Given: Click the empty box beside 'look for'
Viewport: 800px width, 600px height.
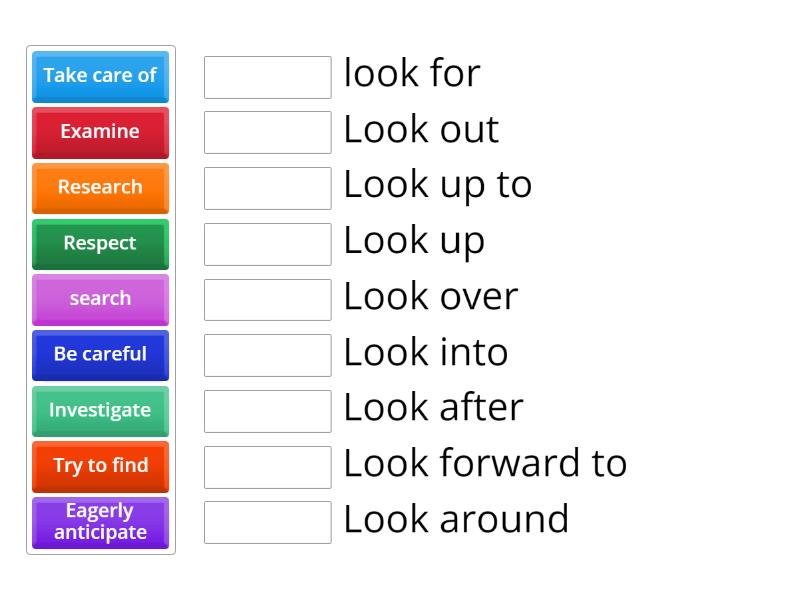Looking at the screenshot, I should 267,77.
